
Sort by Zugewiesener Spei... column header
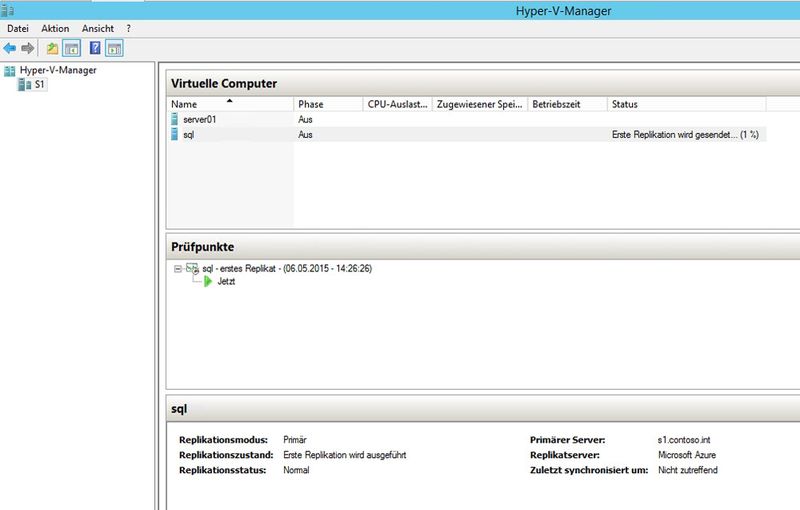480,104
